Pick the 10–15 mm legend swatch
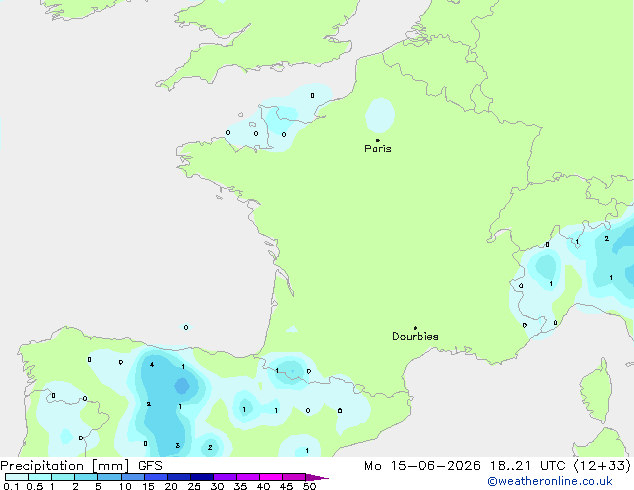Screen dimensions: 634x490 click(x=133, y=477)
